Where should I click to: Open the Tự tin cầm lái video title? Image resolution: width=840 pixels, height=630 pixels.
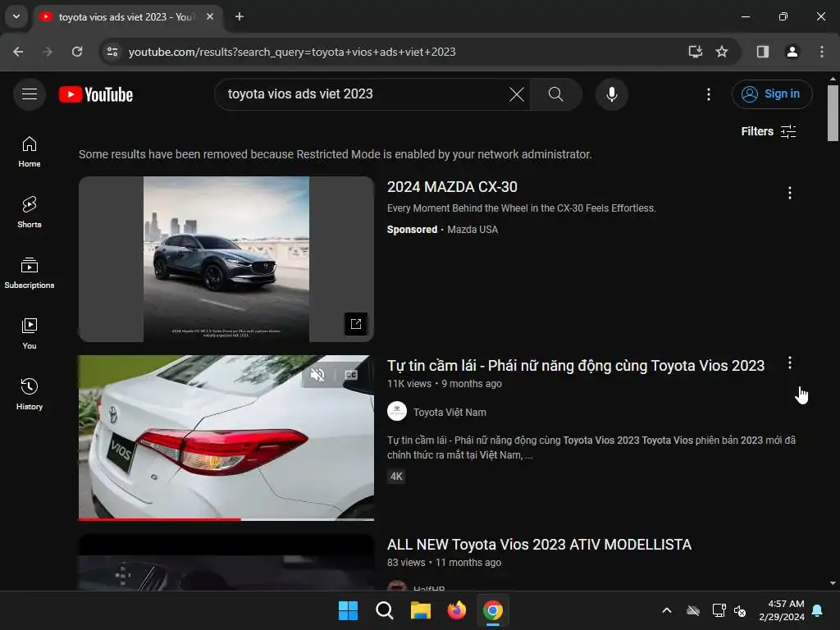point(575,365)
